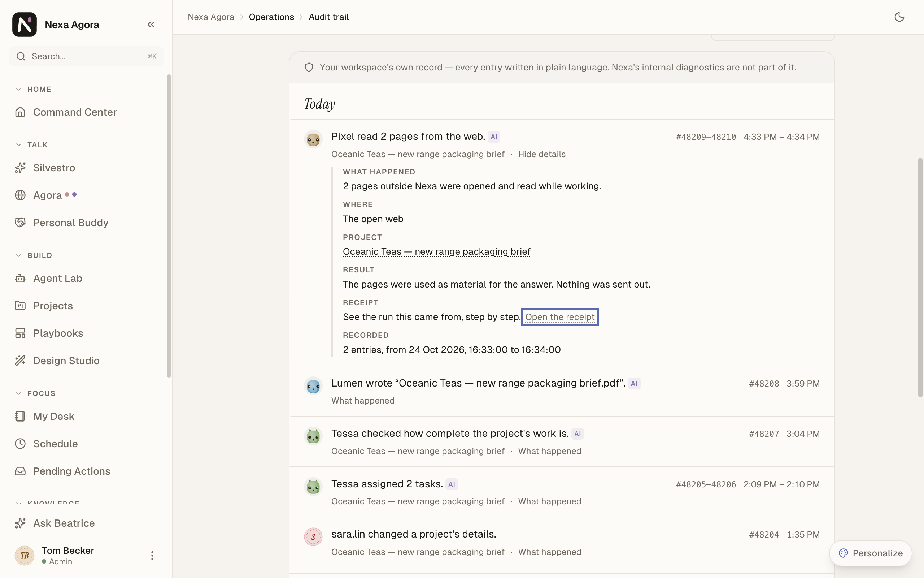Click the main page scrollbar
Viewport: 924px width, 578px height.
click(x=920, y=277)
